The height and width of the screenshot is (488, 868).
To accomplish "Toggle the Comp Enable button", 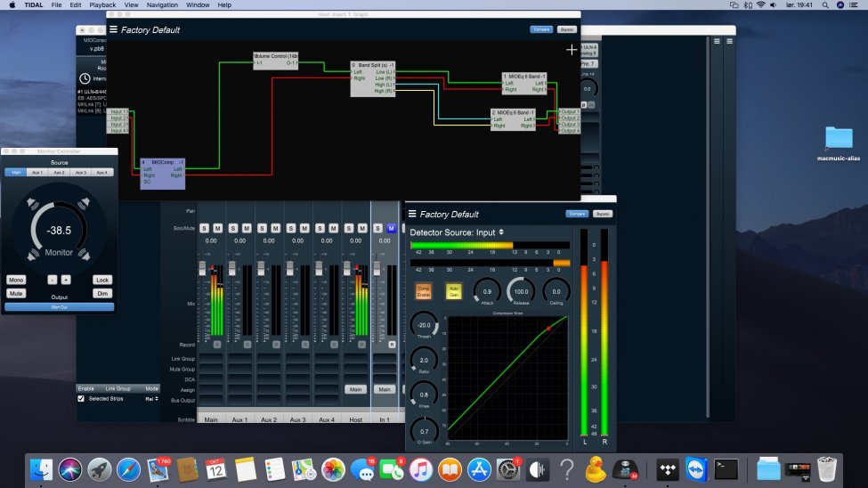I will tap(424, 291).
